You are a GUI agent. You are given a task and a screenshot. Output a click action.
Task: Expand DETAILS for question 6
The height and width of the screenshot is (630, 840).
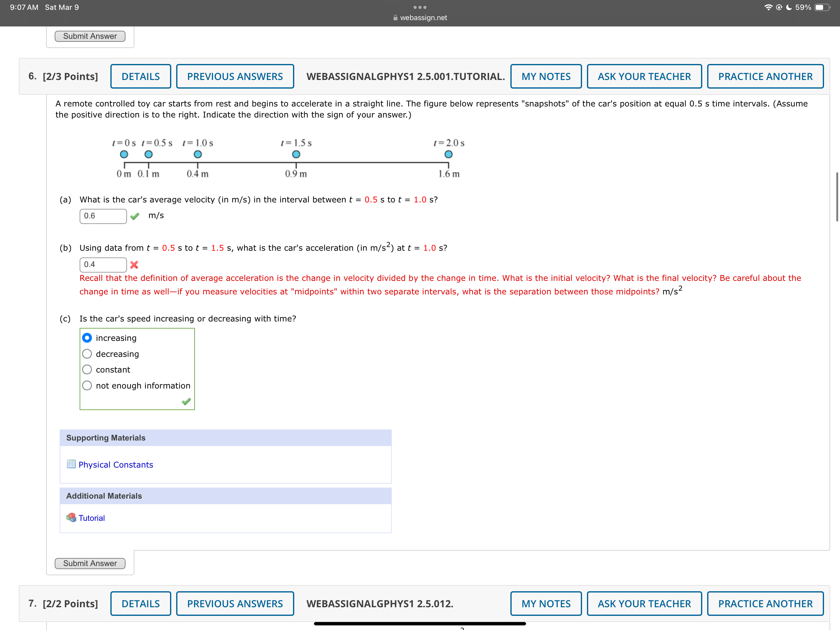(141, 76)
